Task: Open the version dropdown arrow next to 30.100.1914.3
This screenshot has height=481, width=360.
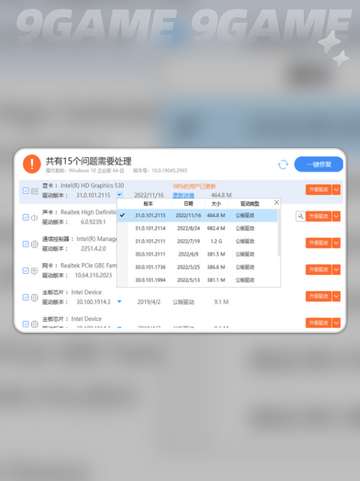Action: coord(119,302)
